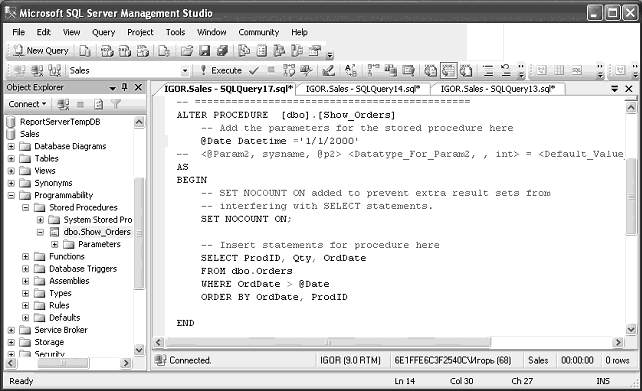Click the Design Query in Editor icon
The height and width of the screenshot is (391, 642).
click(x=328, y=70)
